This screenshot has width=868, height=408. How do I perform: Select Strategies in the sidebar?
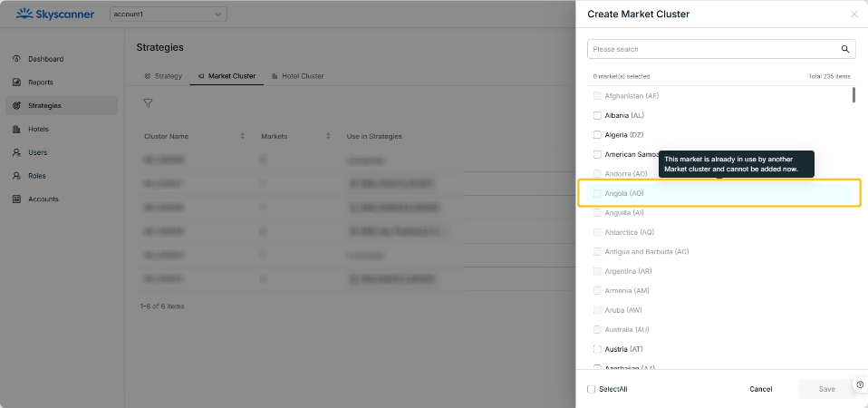coord(62,106)
